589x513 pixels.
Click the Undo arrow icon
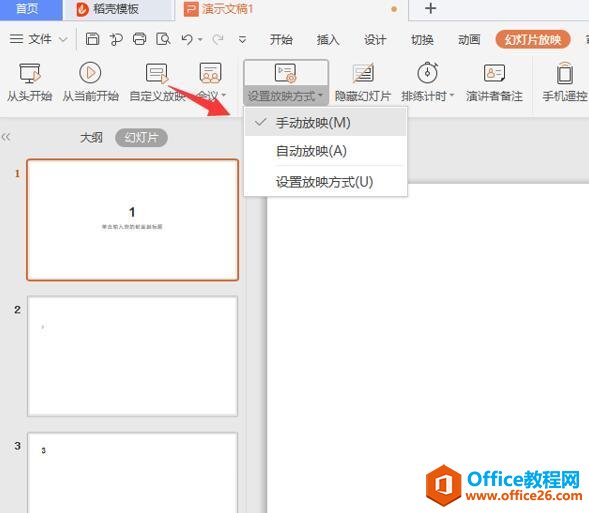click(187, 39)
